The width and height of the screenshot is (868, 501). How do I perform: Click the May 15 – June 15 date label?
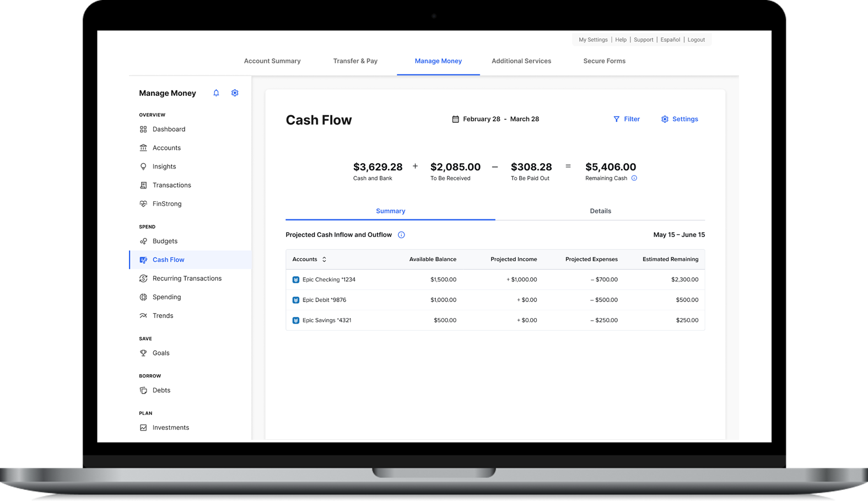click(x=679, y=235)
